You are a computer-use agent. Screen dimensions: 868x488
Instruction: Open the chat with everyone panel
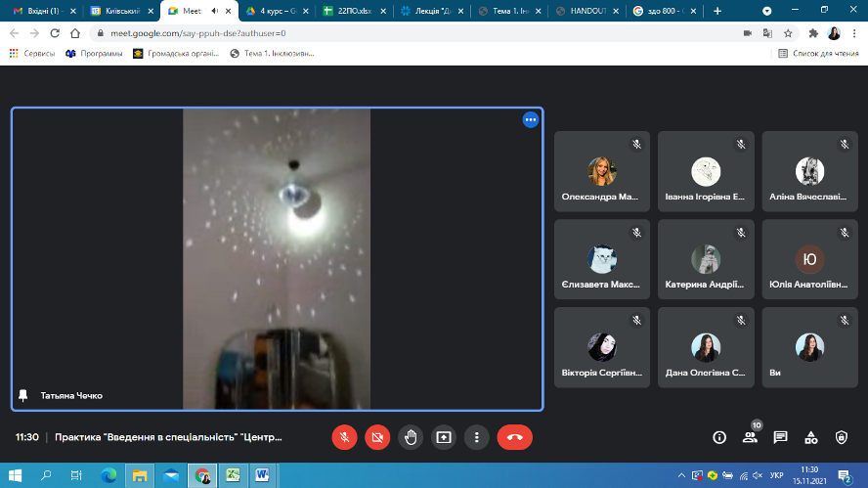(781, 437)
